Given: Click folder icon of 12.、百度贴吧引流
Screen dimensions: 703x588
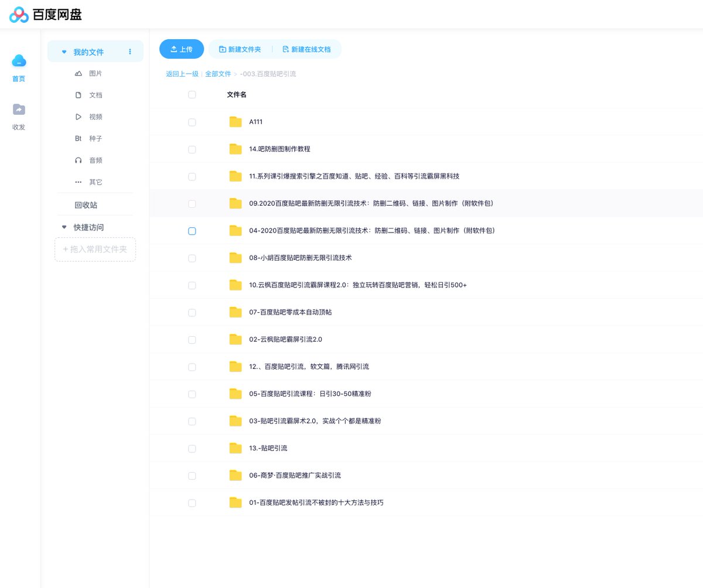Looking at the screenshot, I should click(x=236, y=367).
